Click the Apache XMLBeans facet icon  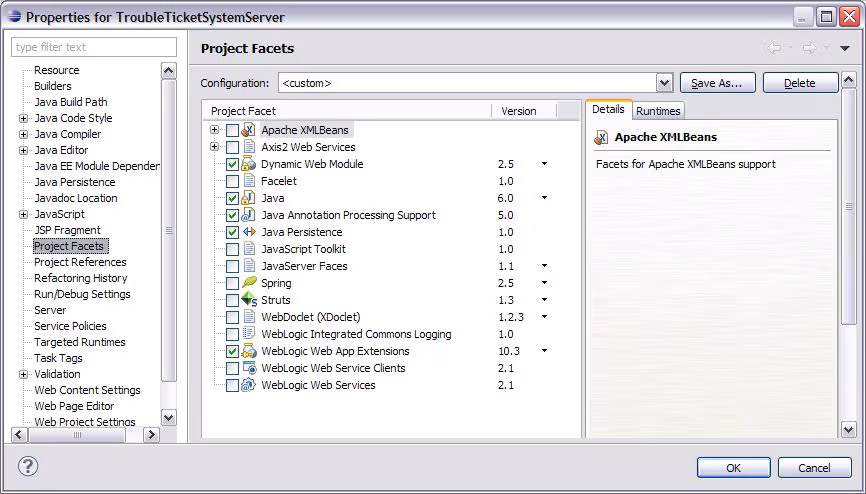[249, 130]
